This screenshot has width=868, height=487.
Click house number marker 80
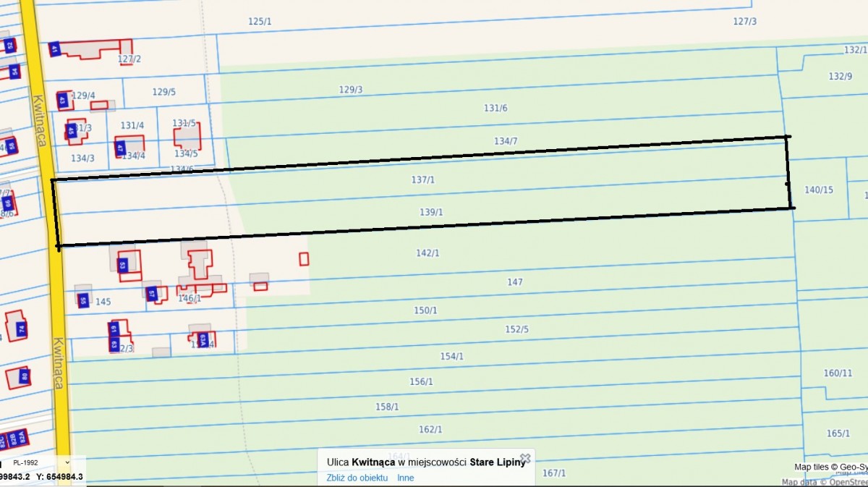point(24,376)
